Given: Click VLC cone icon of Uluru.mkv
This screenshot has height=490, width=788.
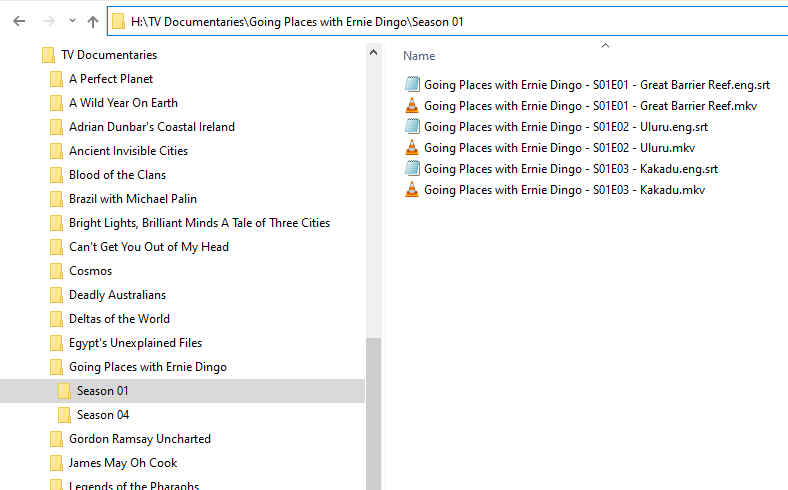Looking at the screenshot, I should (x=412, y=148).
